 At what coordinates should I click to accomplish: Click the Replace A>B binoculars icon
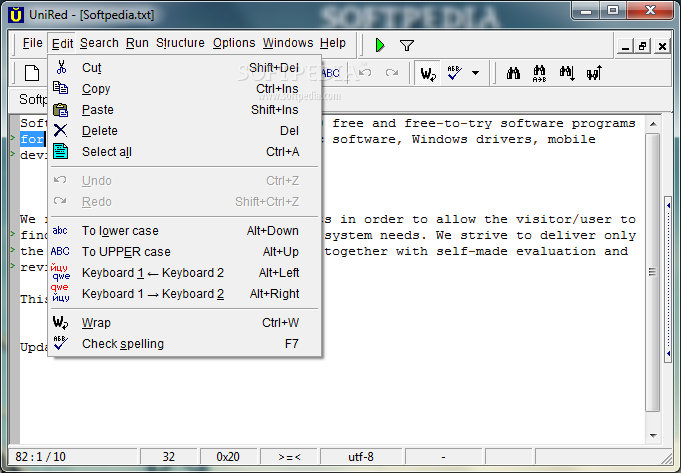coord(539,73)
